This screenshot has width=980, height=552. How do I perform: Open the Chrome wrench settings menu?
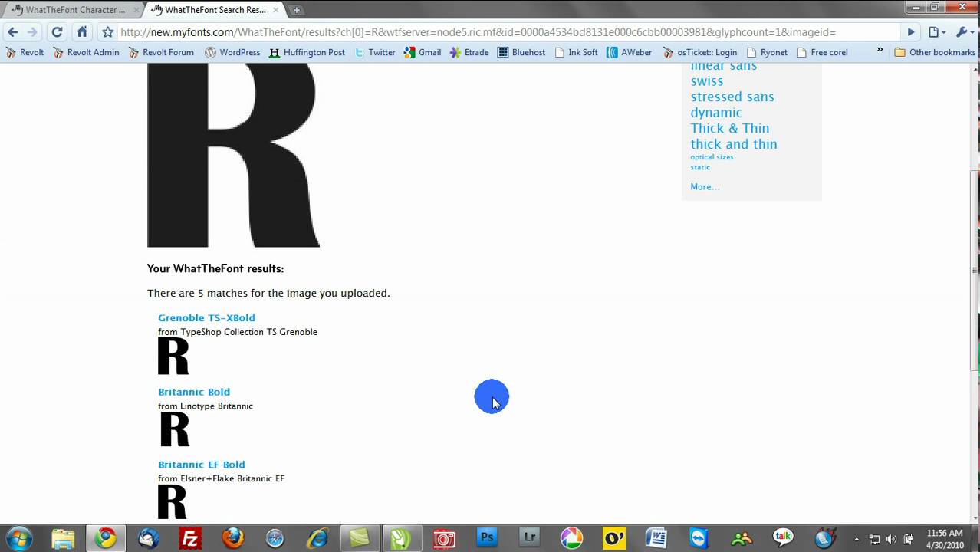[x=964, y=32]
